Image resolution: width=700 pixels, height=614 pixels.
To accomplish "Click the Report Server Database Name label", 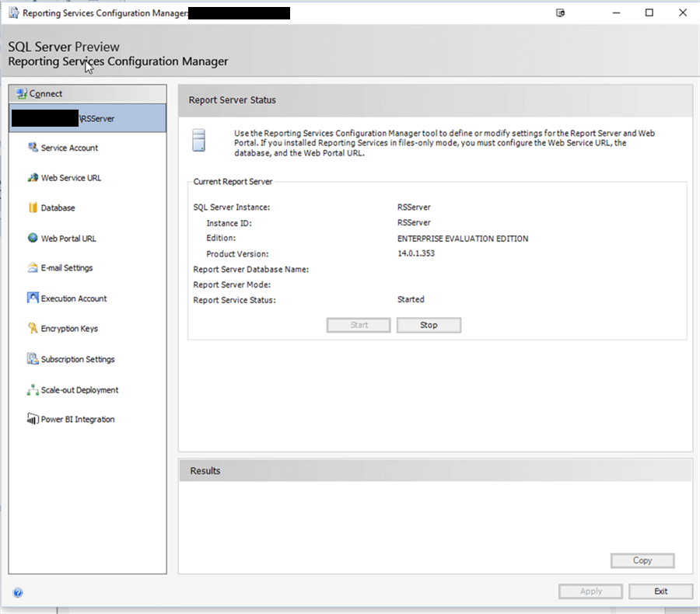I will tap(251, 269).
